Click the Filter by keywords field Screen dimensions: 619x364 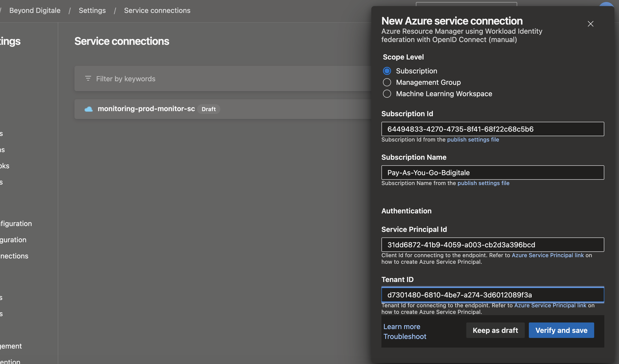pyautogui.click(x=223, y=79)
